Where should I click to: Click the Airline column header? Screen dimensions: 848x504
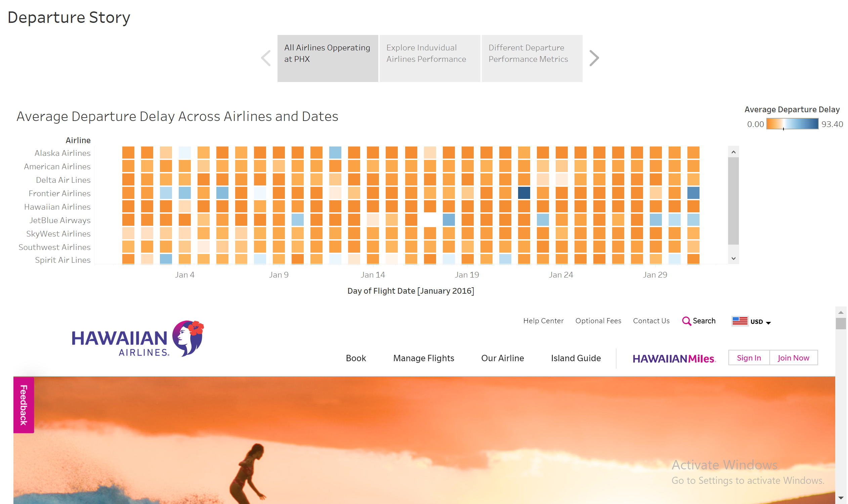[x=78, y=140]
